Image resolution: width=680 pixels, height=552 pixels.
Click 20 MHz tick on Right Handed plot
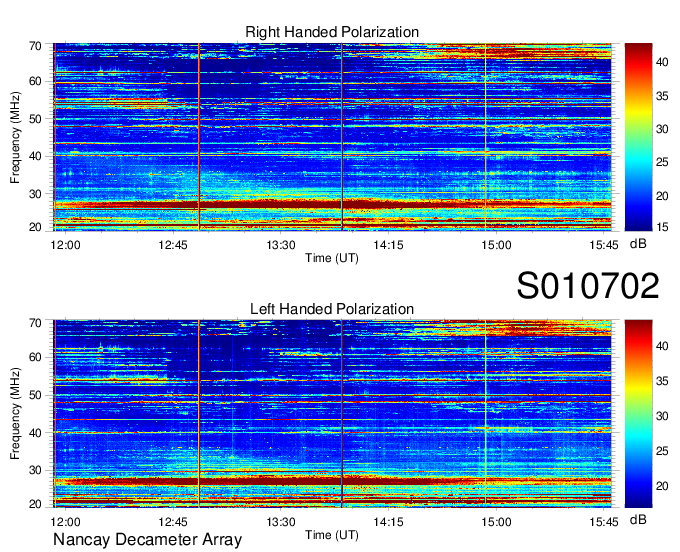point(35,227)
